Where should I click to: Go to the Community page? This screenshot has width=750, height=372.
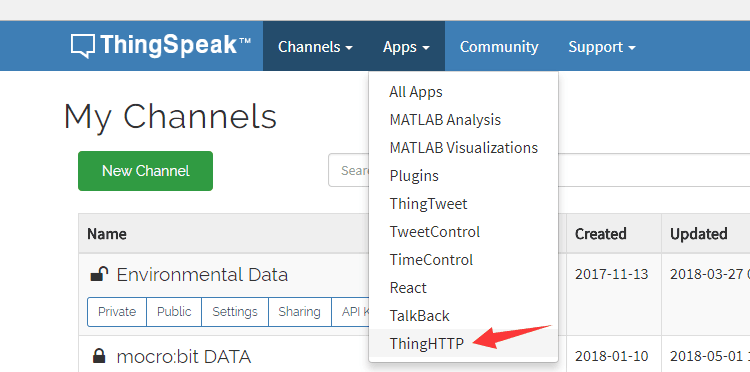(x=499, y=46)
